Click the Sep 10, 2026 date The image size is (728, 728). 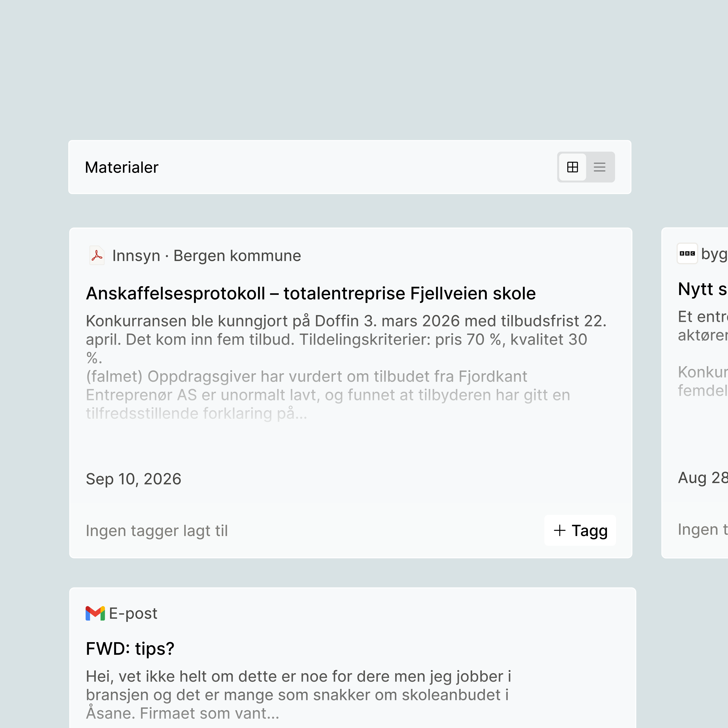(x=133, y=479)
